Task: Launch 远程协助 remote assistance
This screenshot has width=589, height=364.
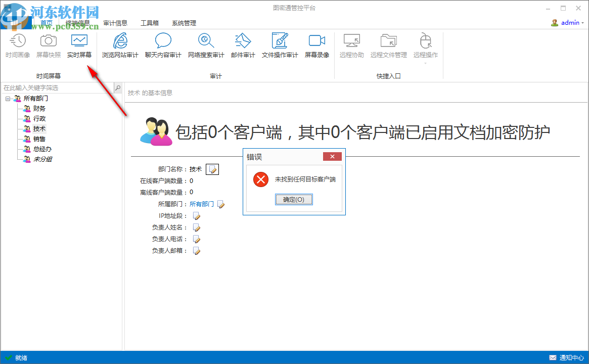Action: (x=351, y=45)
